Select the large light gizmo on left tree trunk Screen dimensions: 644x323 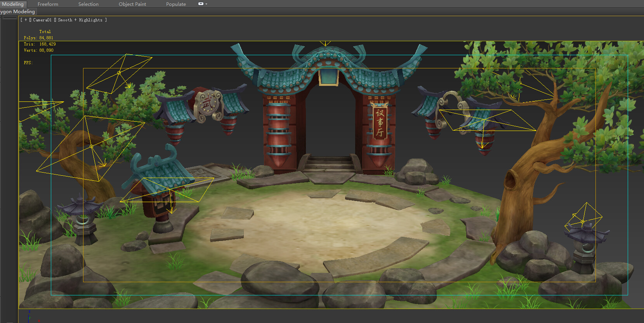(91, 147)
